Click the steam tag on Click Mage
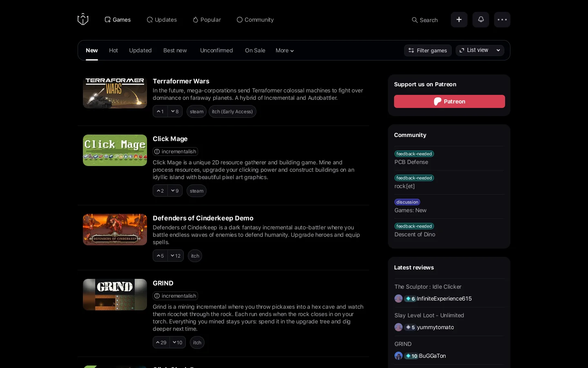Viewport: 588px width, 368px height. 196,191
